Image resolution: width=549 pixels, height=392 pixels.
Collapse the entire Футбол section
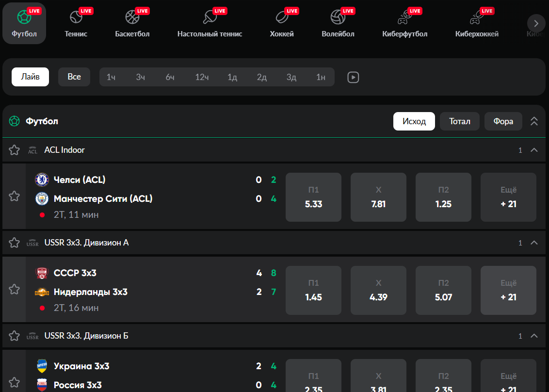(534, 121)
